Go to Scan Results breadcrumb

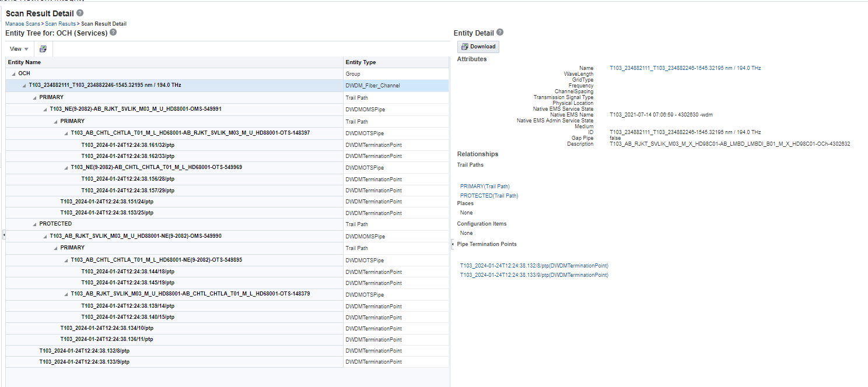point(60,24)
